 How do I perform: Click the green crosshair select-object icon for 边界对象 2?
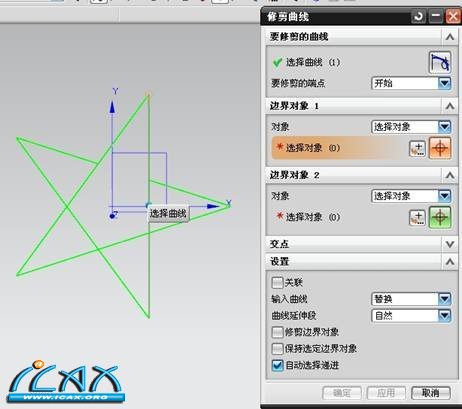click(440, 217)
